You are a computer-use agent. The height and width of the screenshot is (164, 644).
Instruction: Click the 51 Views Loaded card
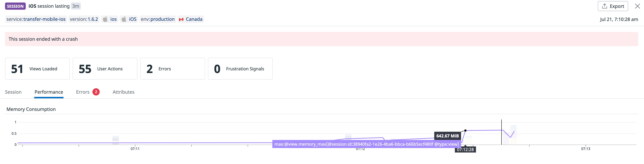(37, 69)
